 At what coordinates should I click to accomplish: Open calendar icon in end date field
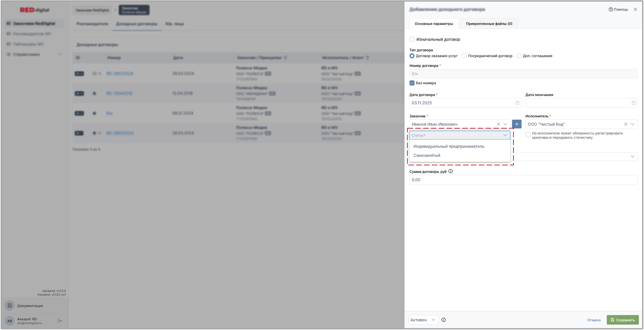pos(633,103)
